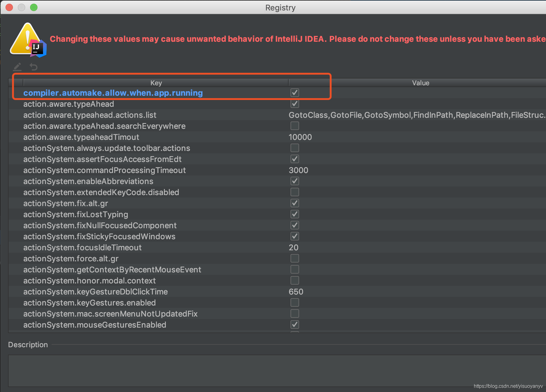Select actionSystem.keyGestures.enabled key

tap(89, 303)
